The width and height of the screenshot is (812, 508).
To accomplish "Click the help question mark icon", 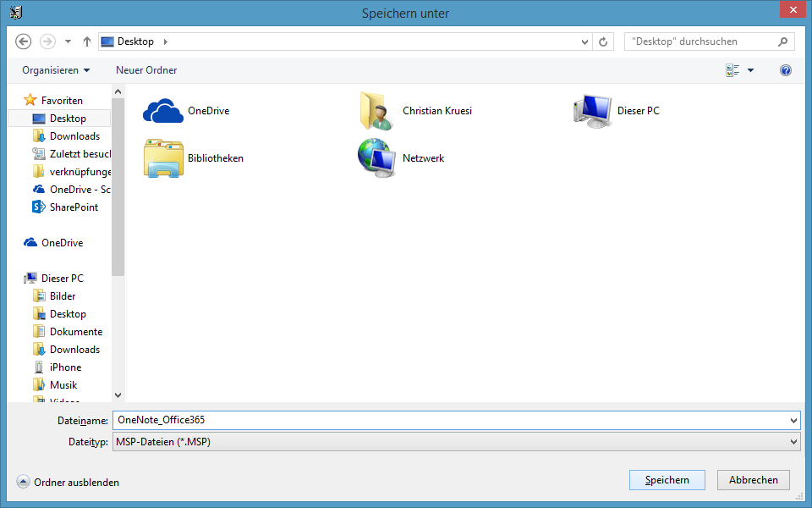I will [x=785, y=70].
